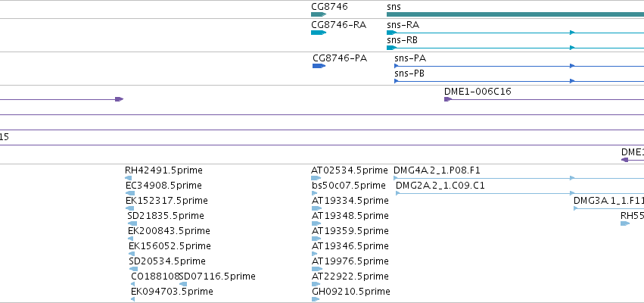
Task: Select the GH09210.5prime EST glyph
Action: [315, 299]
